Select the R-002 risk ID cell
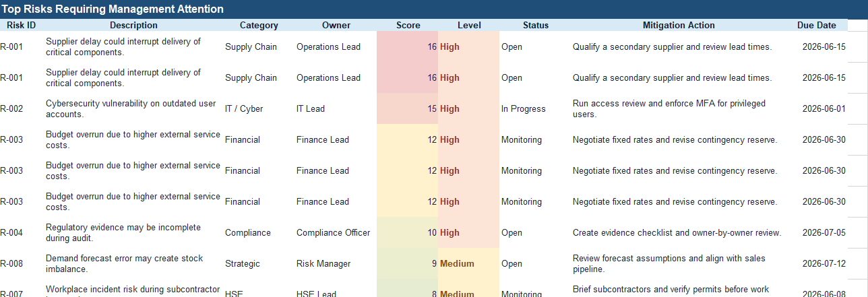This screenshot has width=868, height=297. tap(22, 108)
